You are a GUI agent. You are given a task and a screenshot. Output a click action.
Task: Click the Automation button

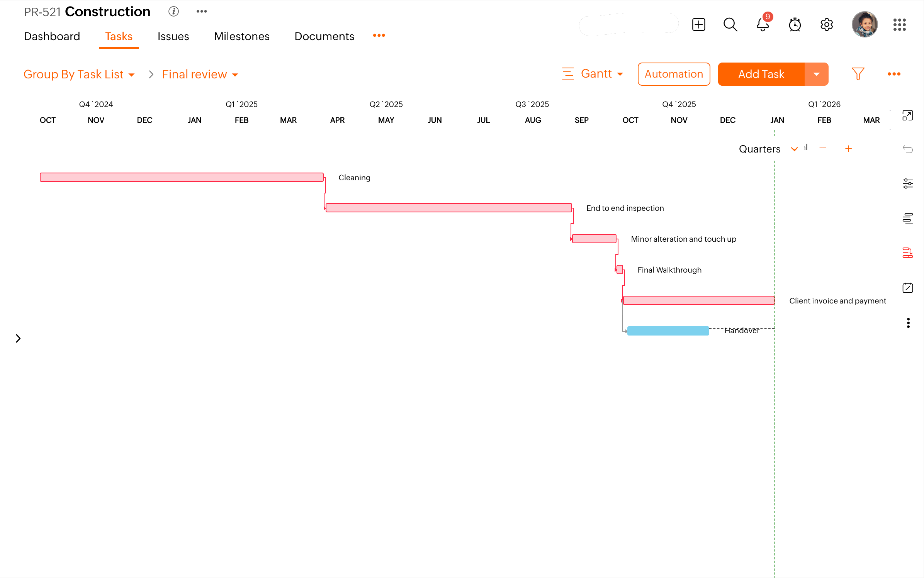(x=674, y=74)
